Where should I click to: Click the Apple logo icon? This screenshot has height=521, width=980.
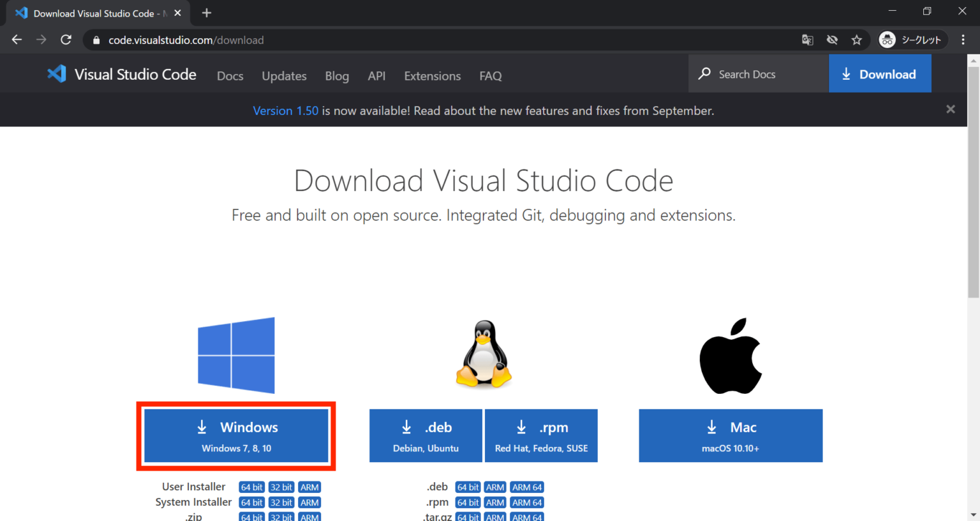pyautogui.click(x=730, y=355)
